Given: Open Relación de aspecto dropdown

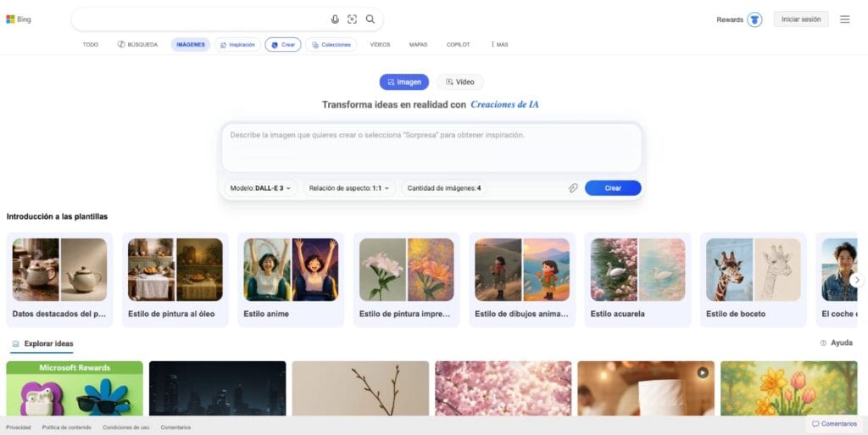Looking at the screenshot, I should [349, 188].
